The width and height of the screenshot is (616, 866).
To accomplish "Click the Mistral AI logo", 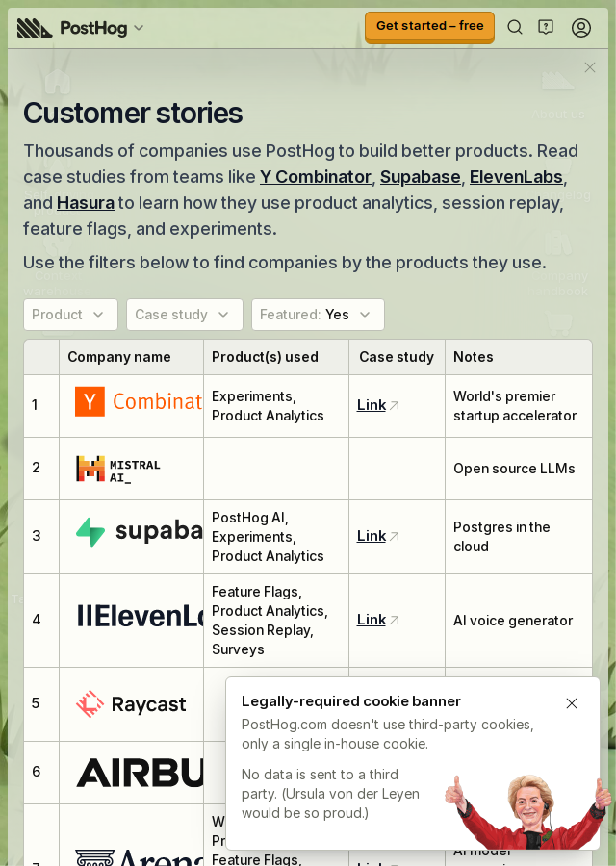I will [118, 469].
